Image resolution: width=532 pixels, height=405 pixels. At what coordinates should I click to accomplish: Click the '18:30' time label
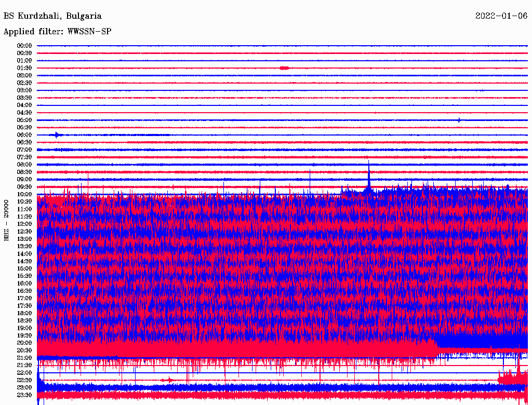[24, 320]
